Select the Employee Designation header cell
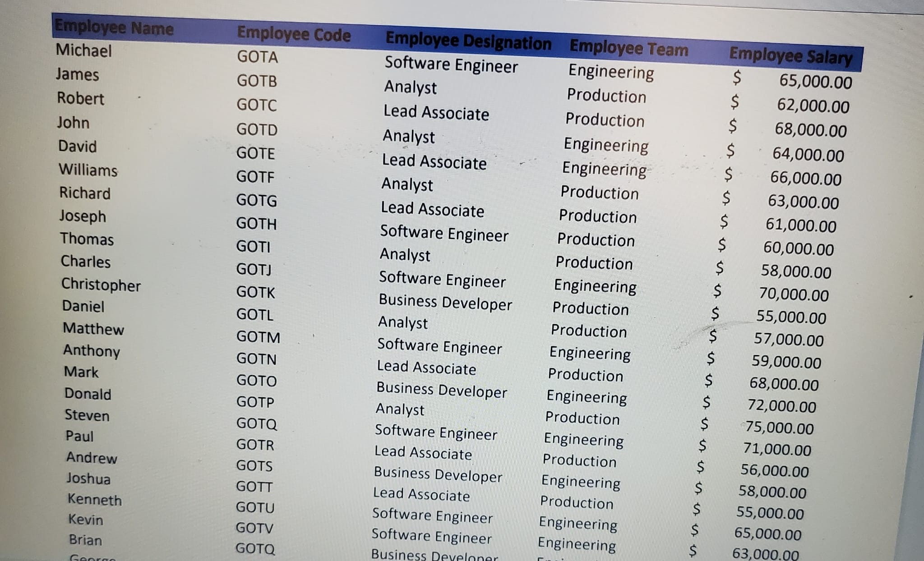This screenshot has height=561, width=924. point(468,41)
